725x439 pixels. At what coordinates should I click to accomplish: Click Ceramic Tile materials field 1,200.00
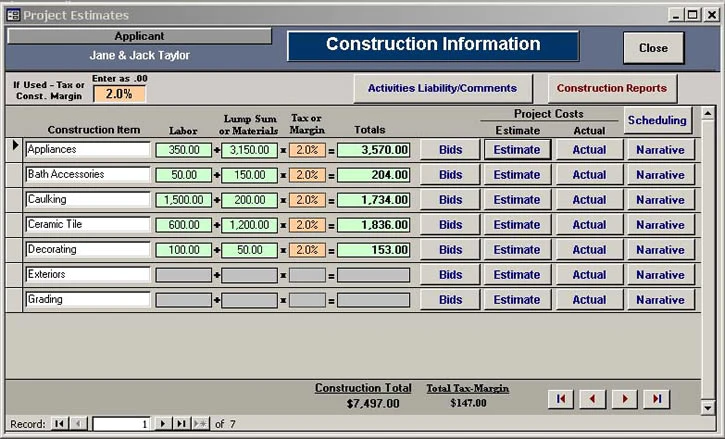250,225
